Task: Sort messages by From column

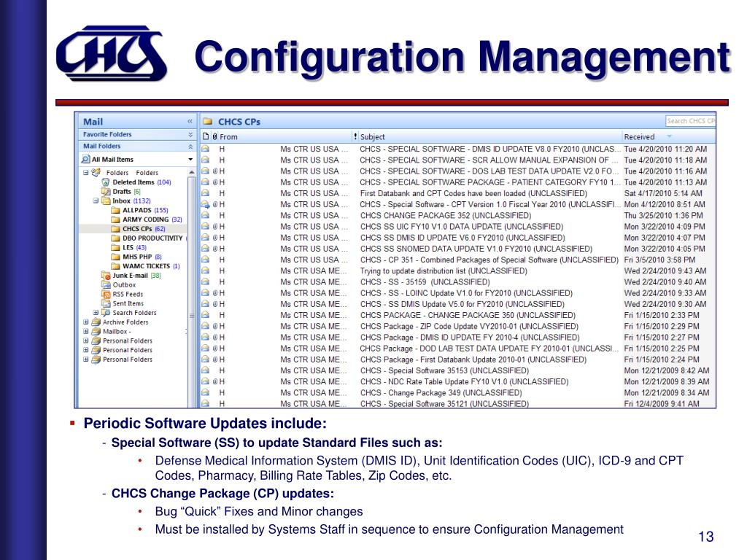Action: 285,136
